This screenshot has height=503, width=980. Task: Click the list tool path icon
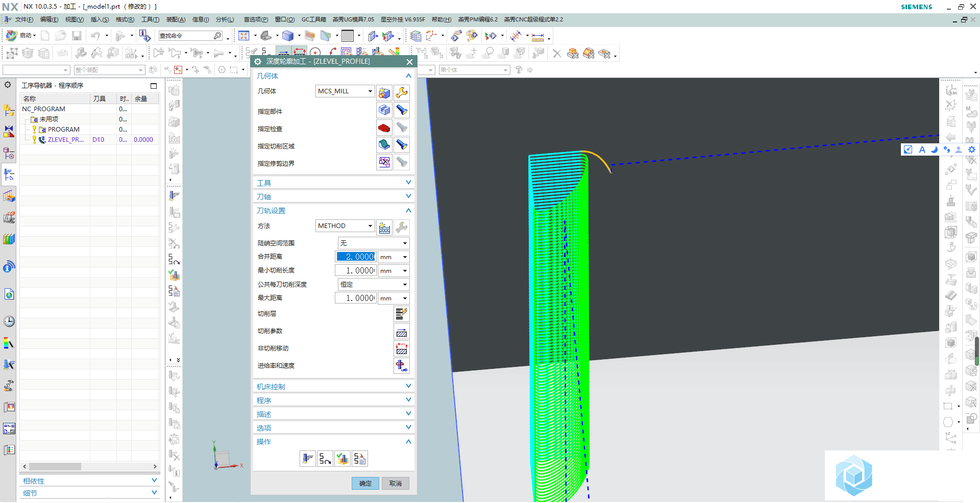[360, 459]
